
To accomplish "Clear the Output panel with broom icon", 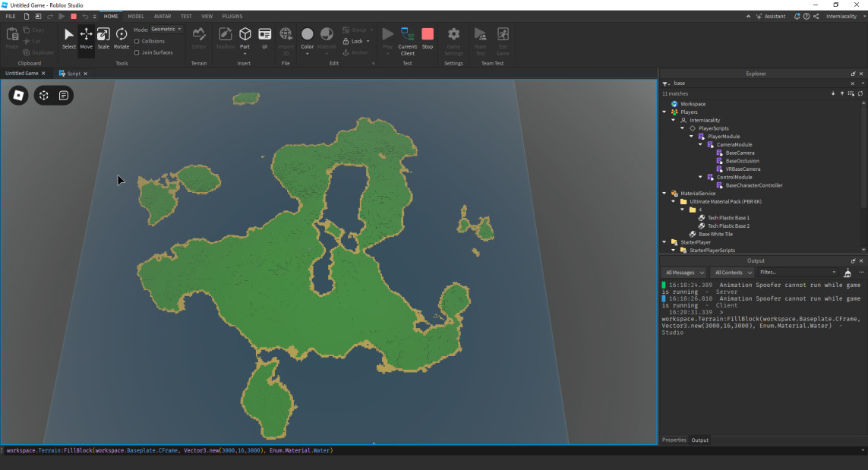I will tap(847, 273).
